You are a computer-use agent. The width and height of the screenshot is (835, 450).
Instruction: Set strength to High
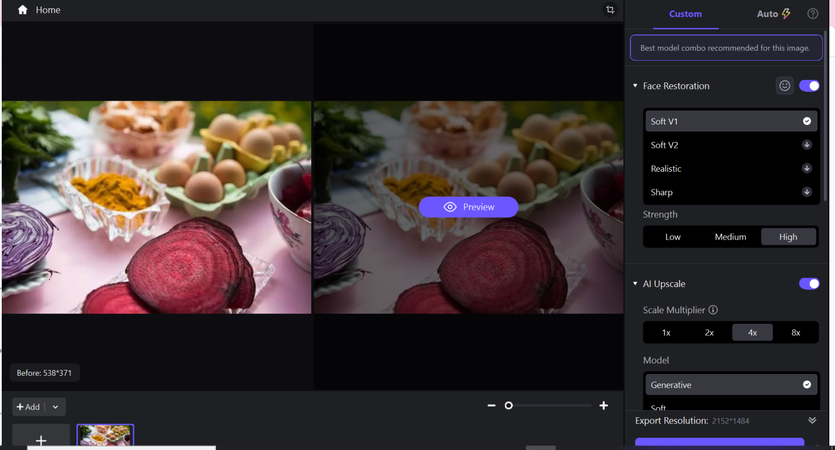point(788,237)
